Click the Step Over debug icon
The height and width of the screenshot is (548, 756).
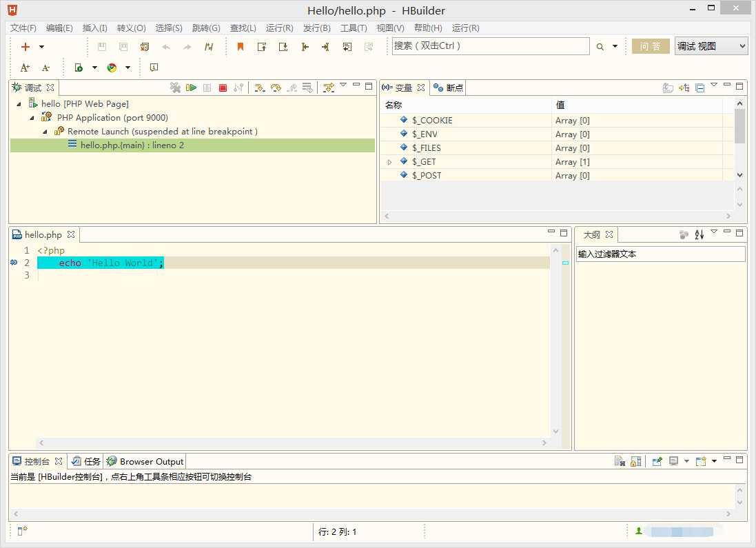276,88
